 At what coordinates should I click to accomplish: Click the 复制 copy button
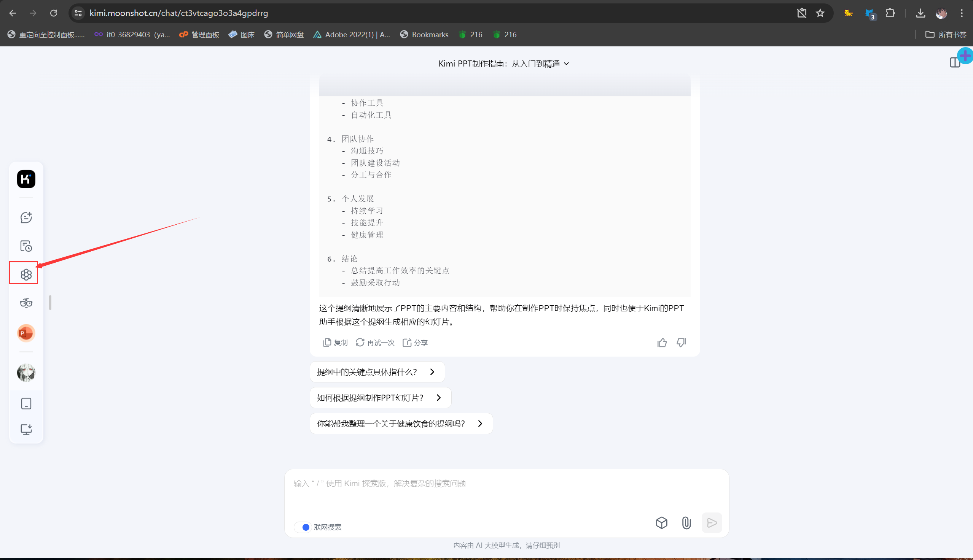pos(335,342)
